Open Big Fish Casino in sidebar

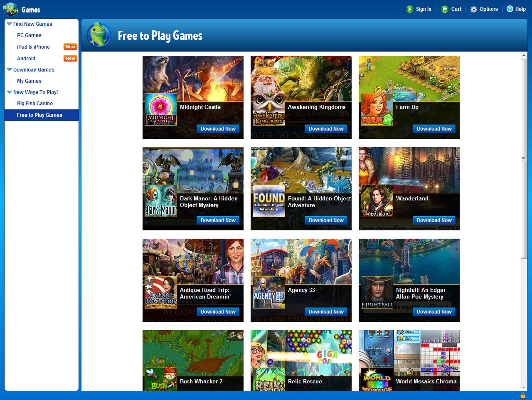click(35, 104)
